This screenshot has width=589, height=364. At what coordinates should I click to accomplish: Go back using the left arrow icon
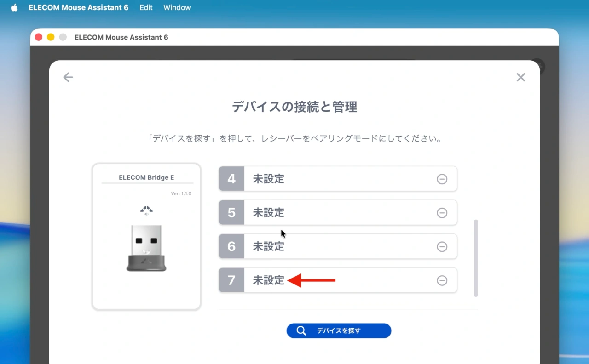[x=68, y=77]
